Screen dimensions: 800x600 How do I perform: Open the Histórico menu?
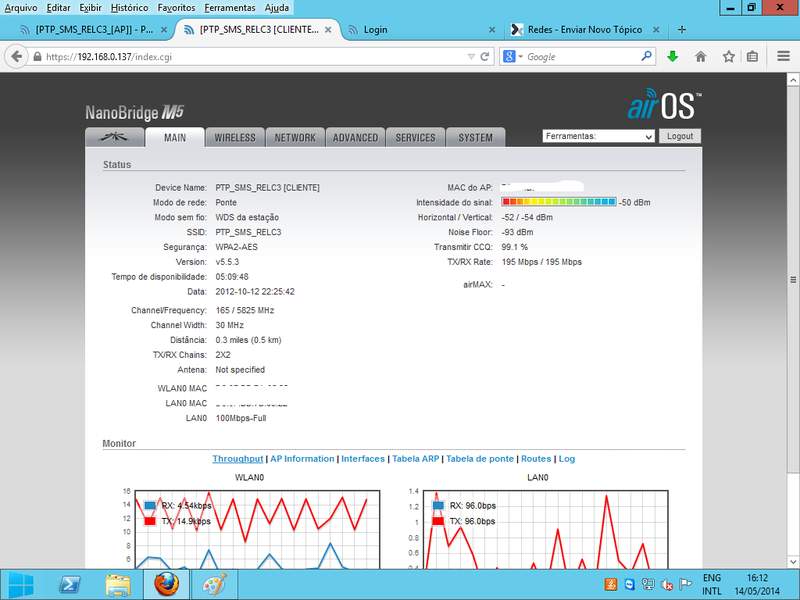130,8
